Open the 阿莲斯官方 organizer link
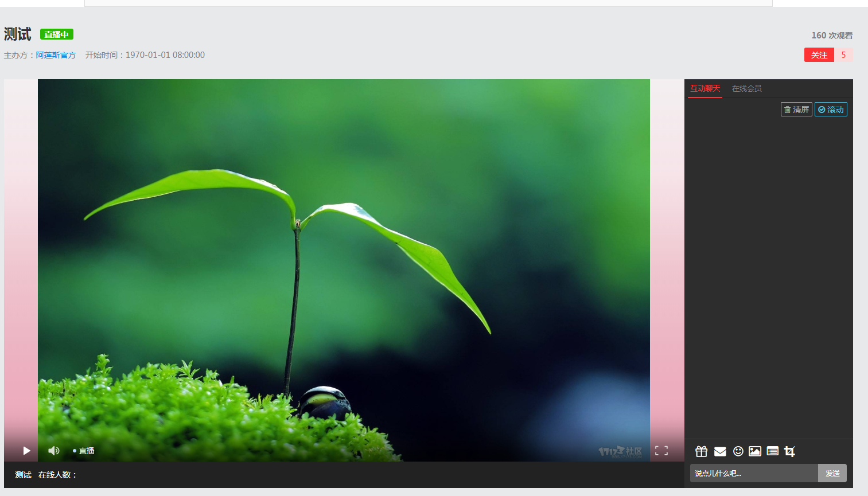Viewport: 868px width, 496px height. point(56,55)
